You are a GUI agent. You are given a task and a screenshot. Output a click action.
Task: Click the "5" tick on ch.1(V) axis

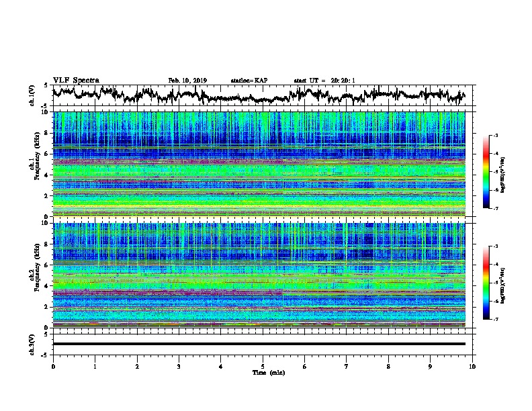[x=46, y=85]
